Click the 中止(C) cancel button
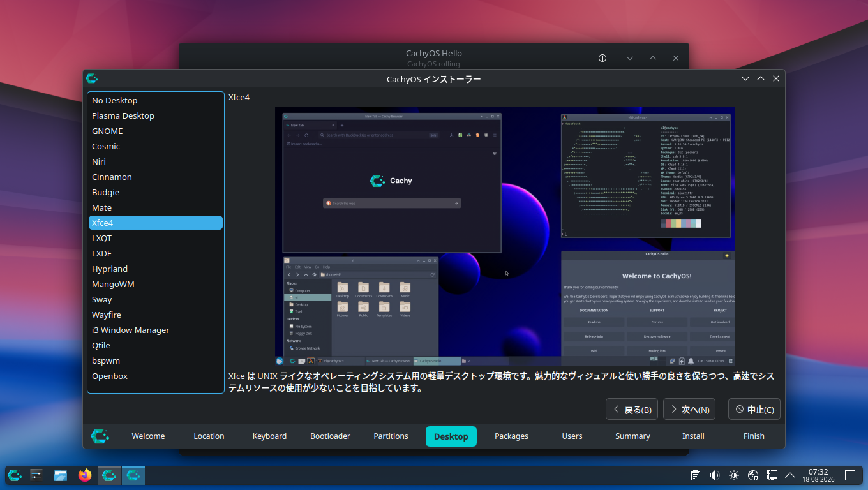868x490 pixels. 754,410
